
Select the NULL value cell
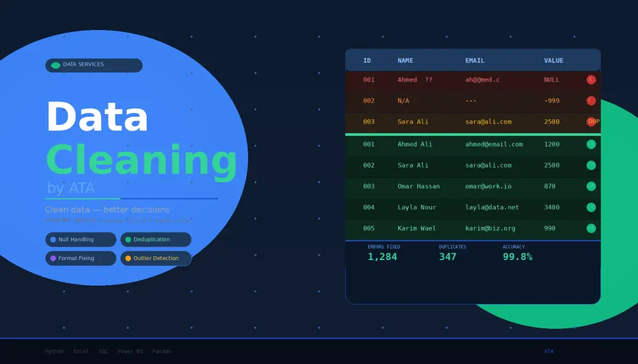(x=552, y=80)
